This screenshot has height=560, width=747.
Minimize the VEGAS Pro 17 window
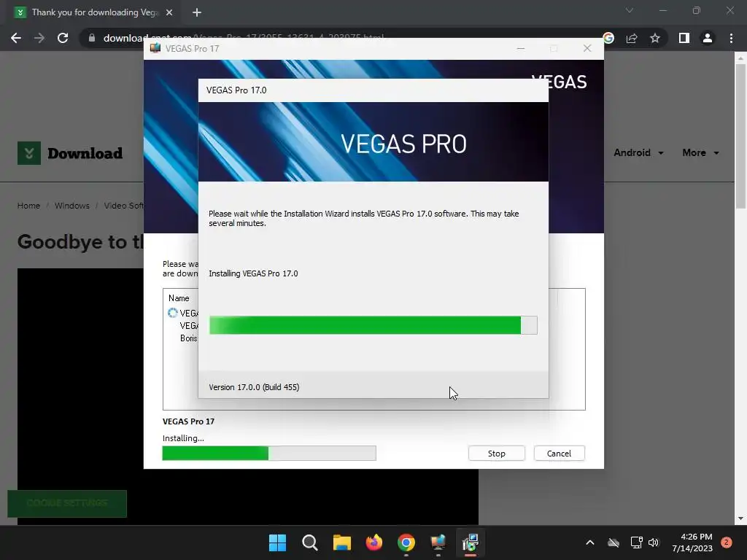pyautogui.click(x=521, y=49)
